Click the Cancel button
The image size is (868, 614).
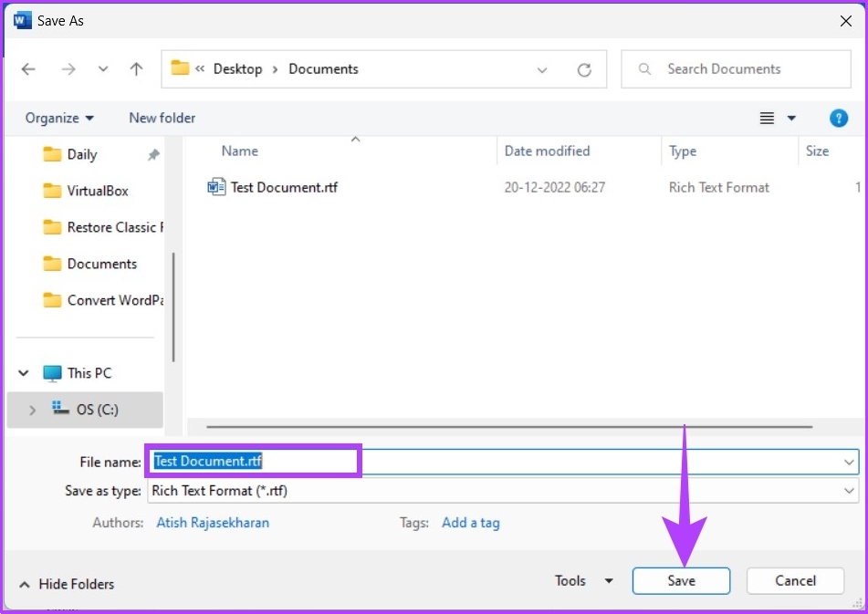click(x=794, y=581)
